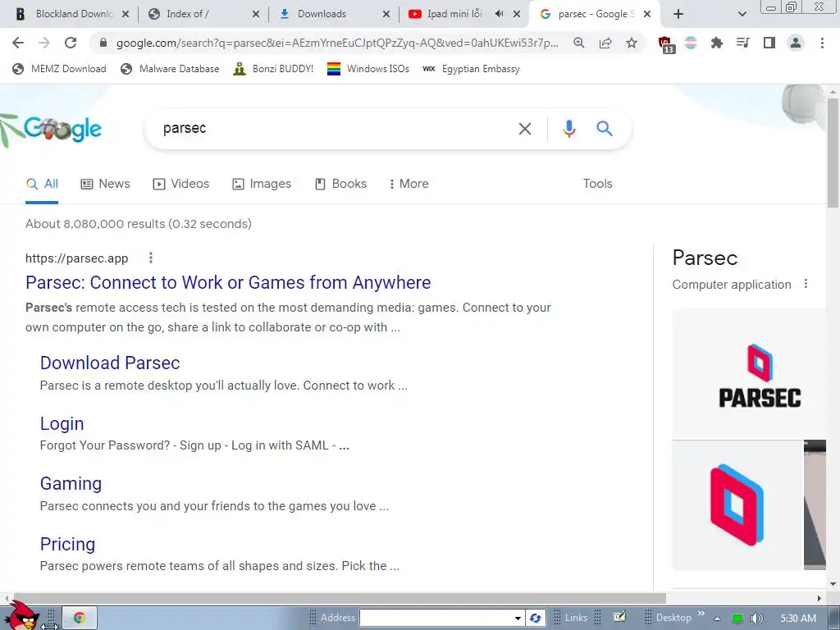Viewport: 840px width, 630px height.
Task: Go back using the browser back arrow
Action: (x=18, y=43)
